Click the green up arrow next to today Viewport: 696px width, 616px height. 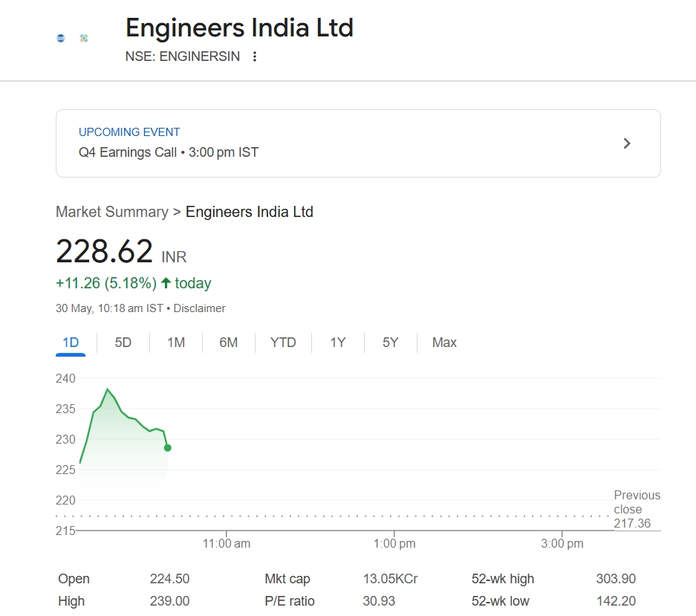pyautogui.click(x=166, y=283)
